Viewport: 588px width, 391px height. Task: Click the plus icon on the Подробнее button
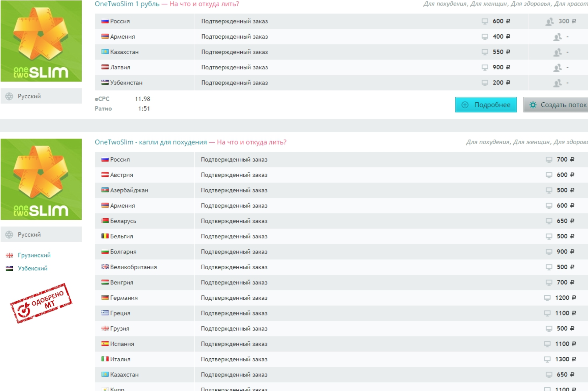[465, 105]
